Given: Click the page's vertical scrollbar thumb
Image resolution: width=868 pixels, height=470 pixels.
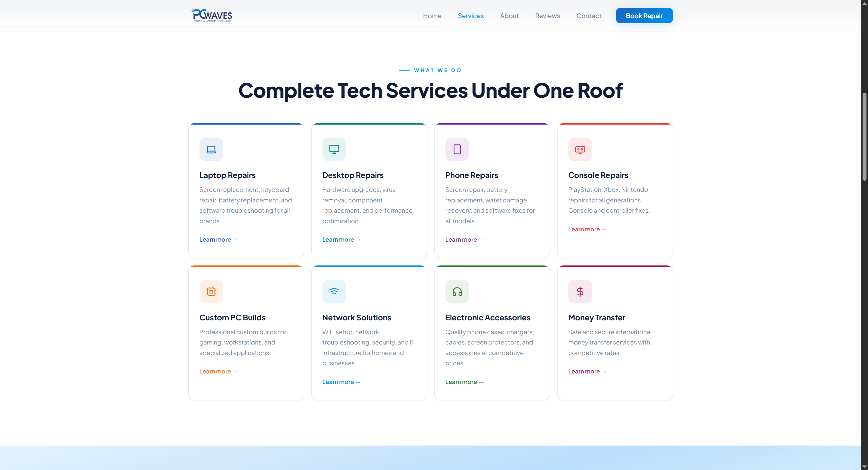Looking at the screenshot, I should 864,137.
